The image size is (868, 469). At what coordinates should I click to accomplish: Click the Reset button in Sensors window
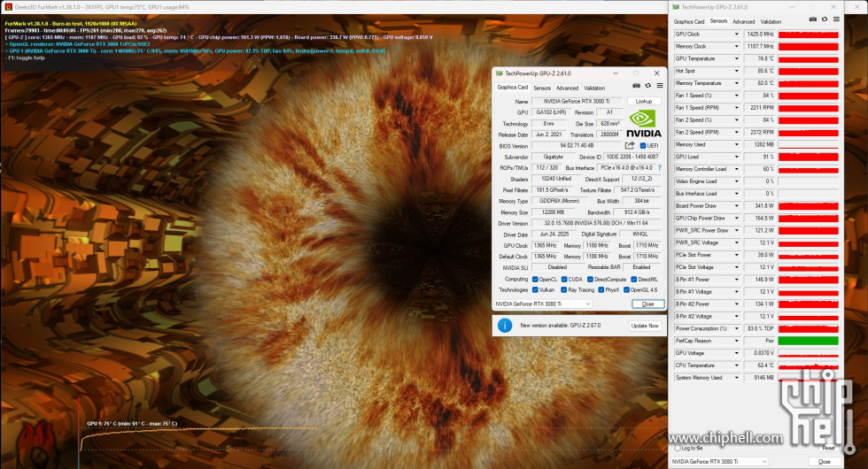click(828, 448)
